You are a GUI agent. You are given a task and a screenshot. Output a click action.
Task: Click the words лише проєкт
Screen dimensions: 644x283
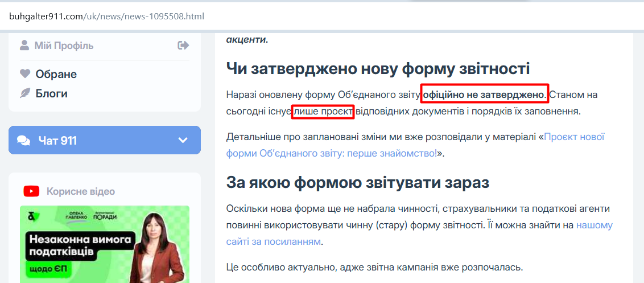tap(323, 111)
